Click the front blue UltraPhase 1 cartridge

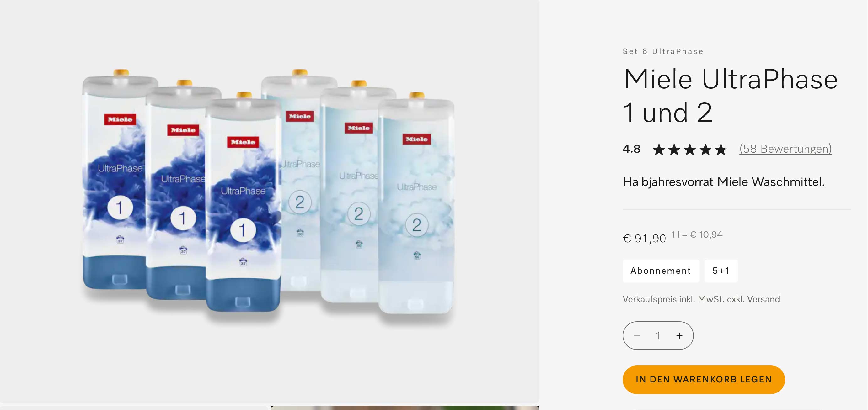tap(243, 205)
